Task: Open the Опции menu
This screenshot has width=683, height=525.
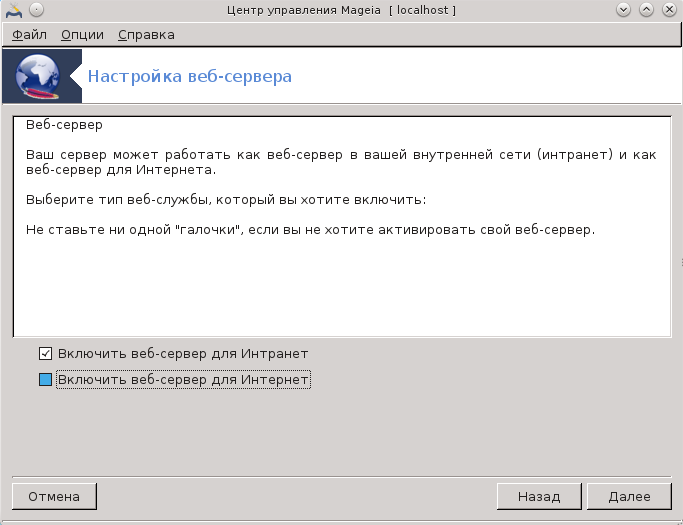Action: coord(82,34)
